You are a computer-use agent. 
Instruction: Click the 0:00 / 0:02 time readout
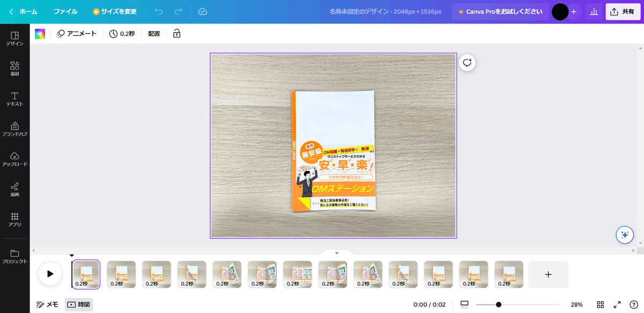[429, 304]
